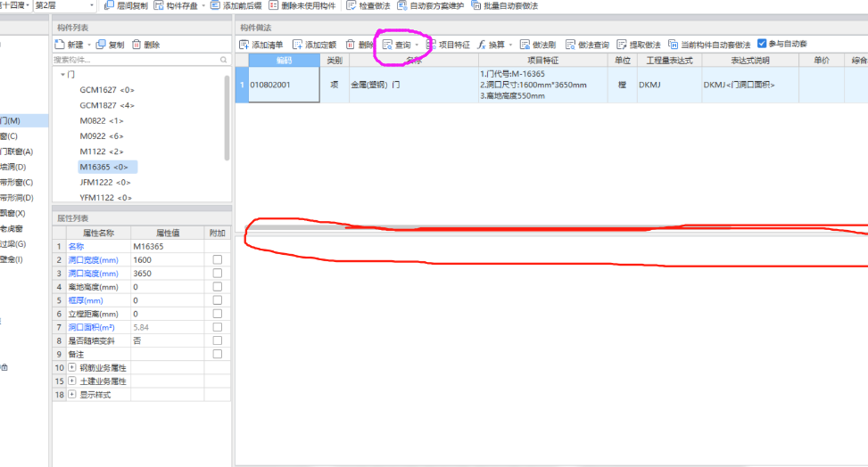Open 构件存盘 dropdown arrow
The height and width of the screenshot is (467, 868).
click(x=203, y=5)
